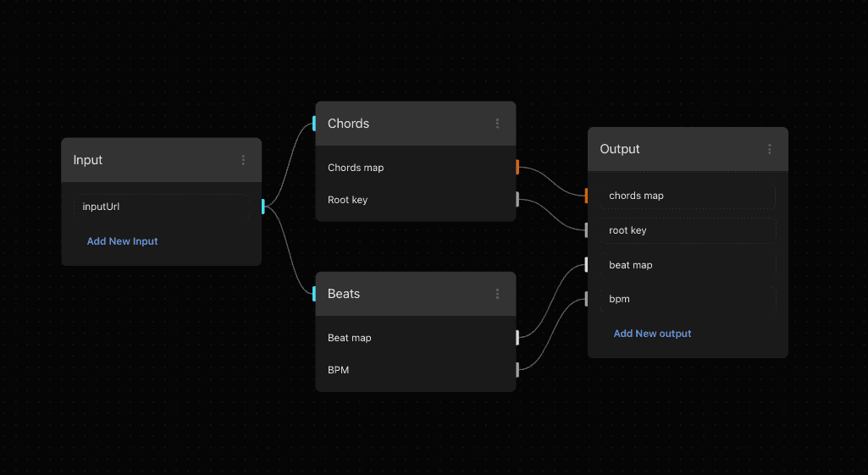This screenshot has height=475, width=868.
Task: Click the bpm input port on Output
Action: [x=586, y=299]
